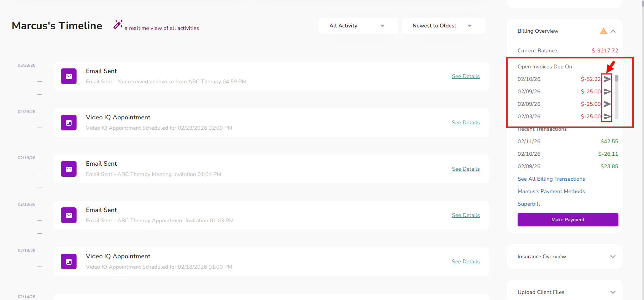Viewport: 644px width, 300px height.
Task: Expand the Insurance Overview panel
Action: coord(613,257)
